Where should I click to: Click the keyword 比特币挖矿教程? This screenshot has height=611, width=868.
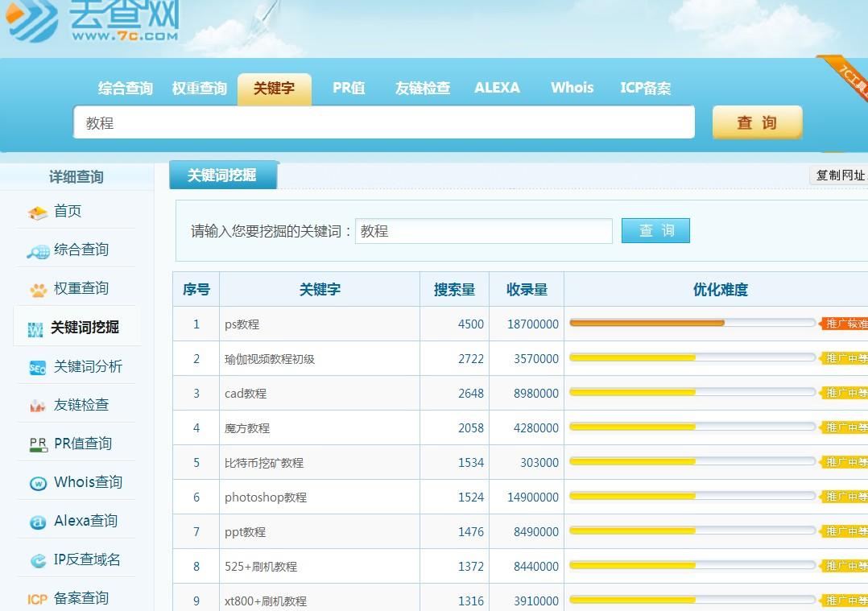tap(264, 463)
